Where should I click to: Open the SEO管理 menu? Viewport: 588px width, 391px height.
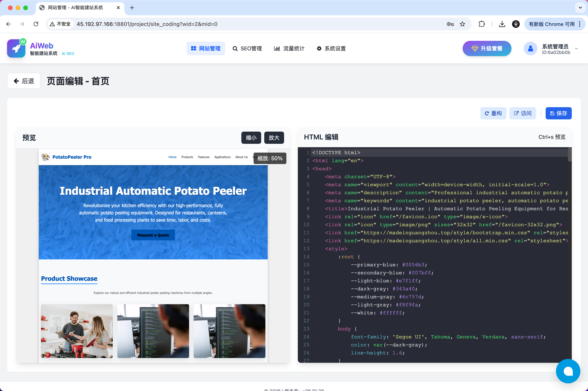[x=247, y=48]
